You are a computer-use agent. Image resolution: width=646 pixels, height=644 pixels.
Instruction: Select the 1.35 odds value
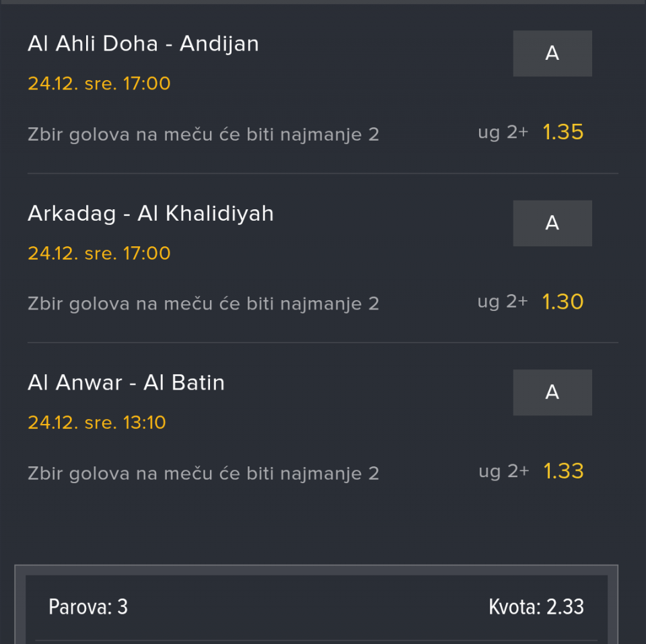(563, 133)
